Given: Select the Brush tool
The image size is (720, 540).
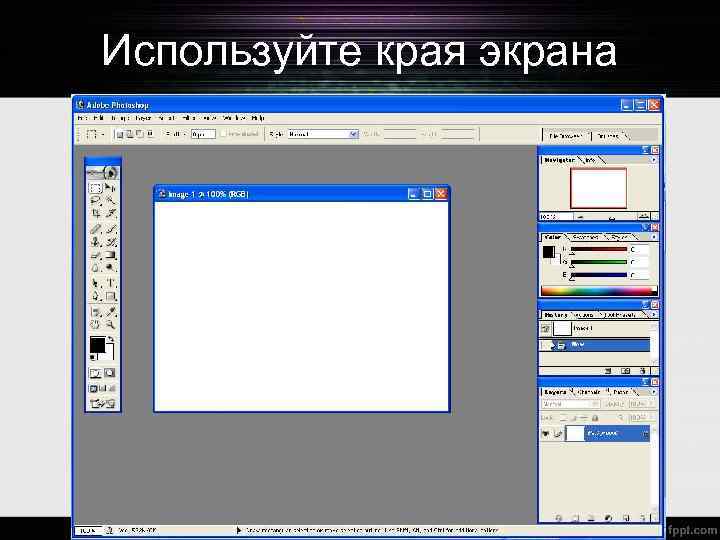Looking at the screenshot, I should (x=110, y=229).
